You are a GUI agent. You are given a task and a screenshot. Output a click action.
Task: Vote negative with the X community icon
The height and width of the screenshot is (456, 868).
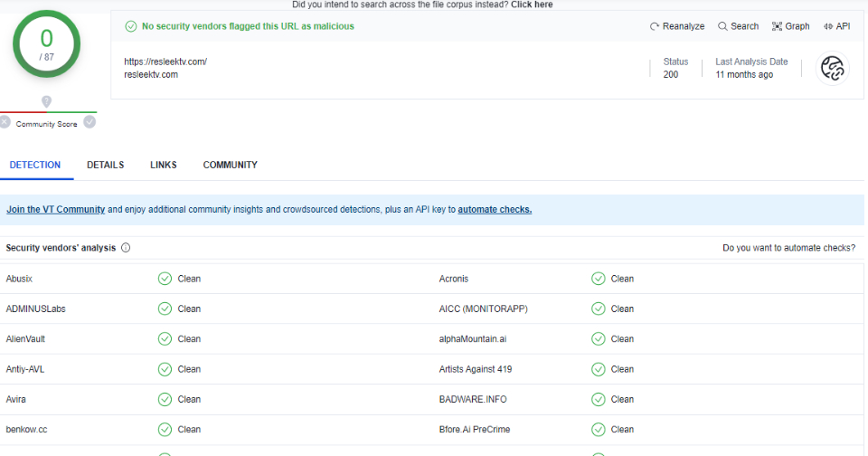pos(5,122)
